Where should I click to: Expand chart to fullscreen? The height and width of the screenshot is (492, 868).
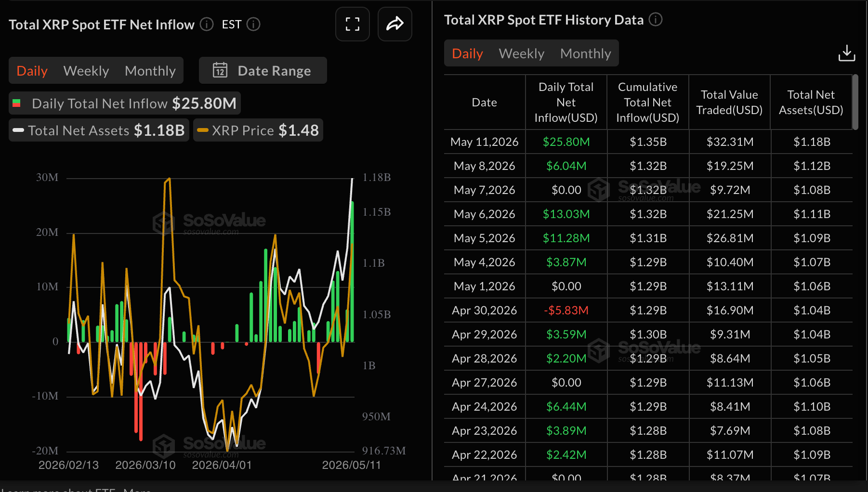(x=353, y=24)
